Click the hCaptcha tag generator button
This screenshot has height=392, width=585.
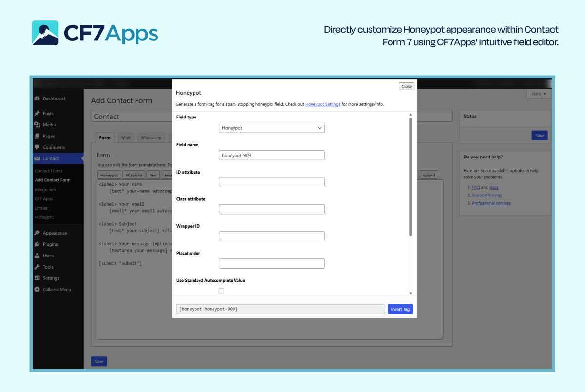click(x=134, y=175)
